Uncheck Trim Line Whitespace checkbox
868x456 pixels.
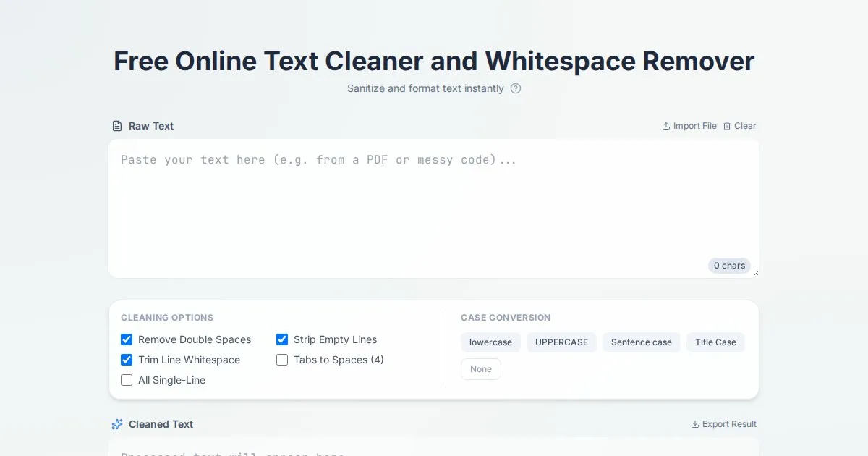click(x=127, y=360)
